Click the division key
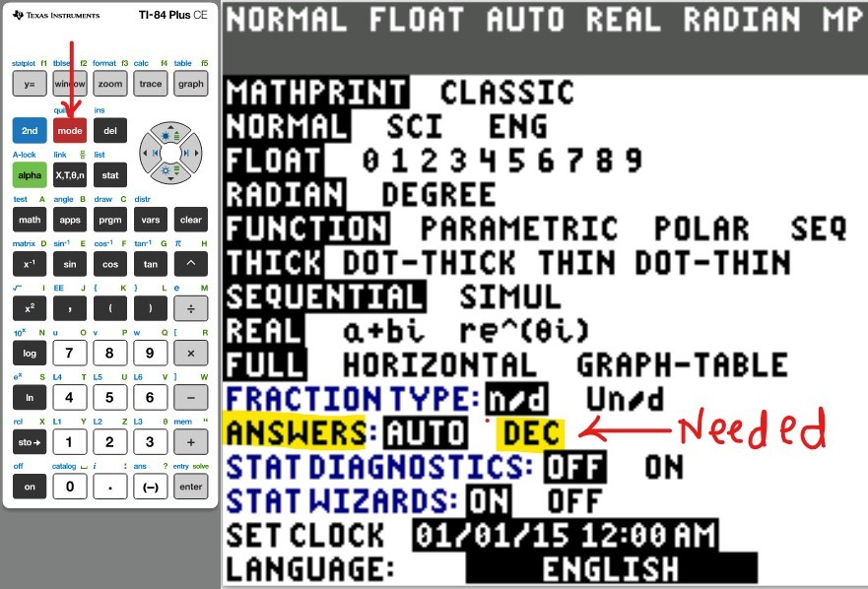The width and height of the screenshot is (868, 589). (x=191, y=308)
